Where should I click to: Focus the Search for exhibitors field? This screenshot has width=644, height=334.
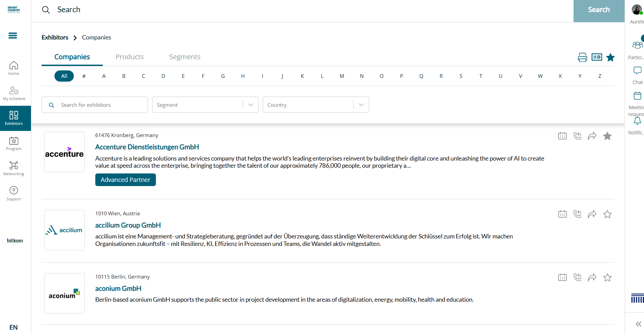[95, 105]
